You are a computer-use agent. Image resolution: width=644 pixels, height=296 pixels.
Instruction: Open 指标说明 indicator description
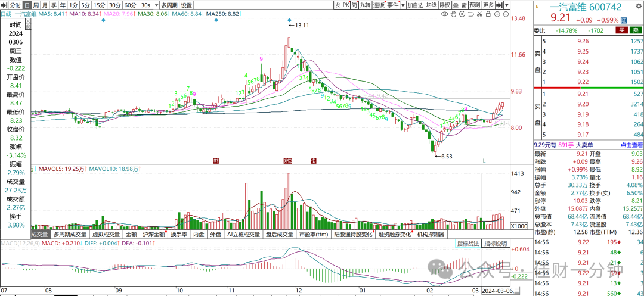click(495, 244)
